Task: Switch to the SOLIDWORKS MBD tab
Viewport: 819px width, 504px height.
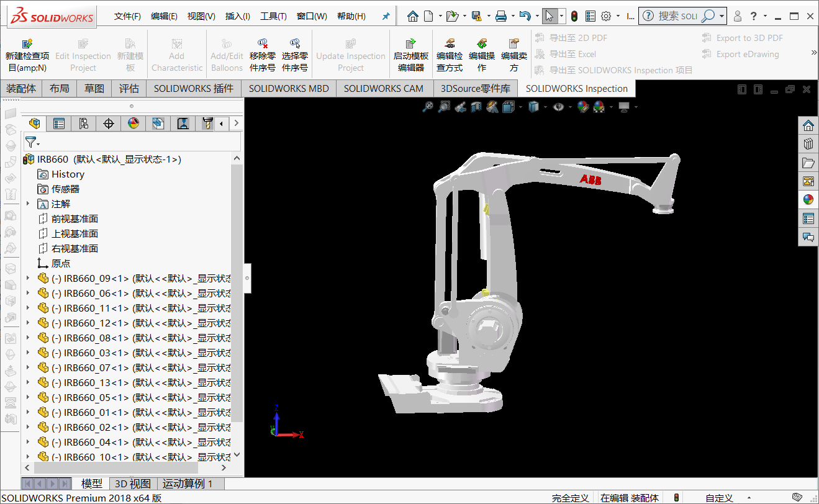Action: [x=288, y=88]
